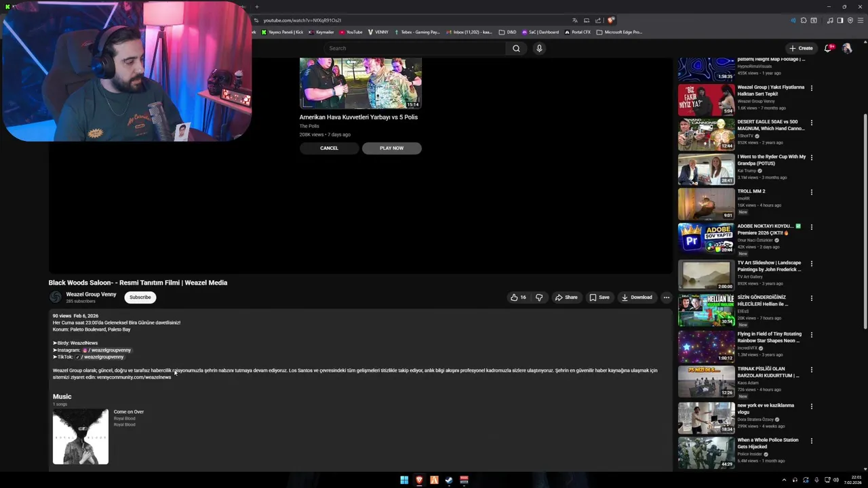
Task: Open the more actions ellipsis under video
Action: click(666, 297)
